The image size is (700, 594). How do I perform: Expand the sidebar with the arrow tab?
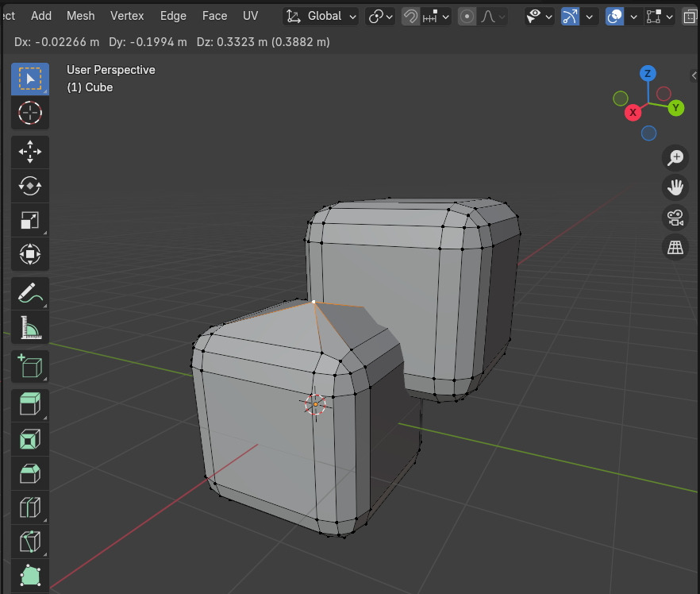click(x=694, y=75)
